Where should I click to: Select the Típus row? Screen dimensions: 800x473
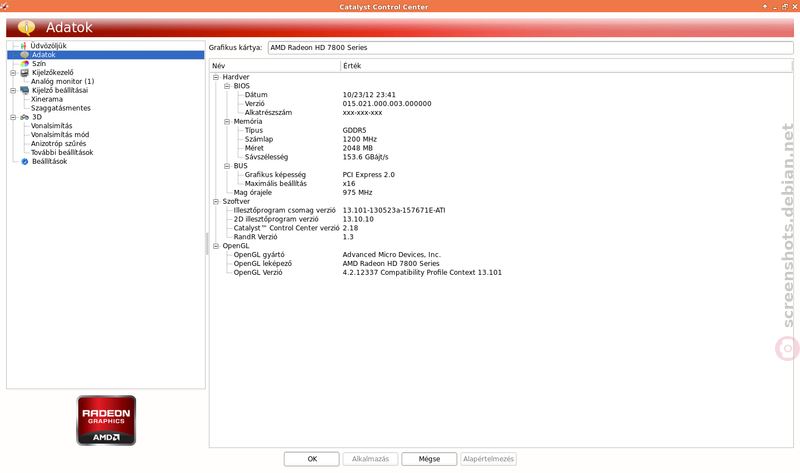tap(501, 131)
